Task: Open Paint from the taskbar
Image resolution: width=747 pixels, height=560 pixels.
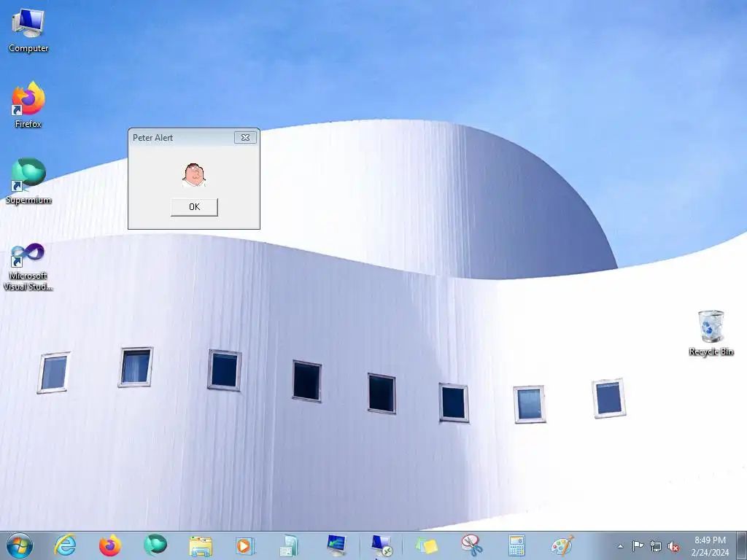Action: click(x=562, y=545)
